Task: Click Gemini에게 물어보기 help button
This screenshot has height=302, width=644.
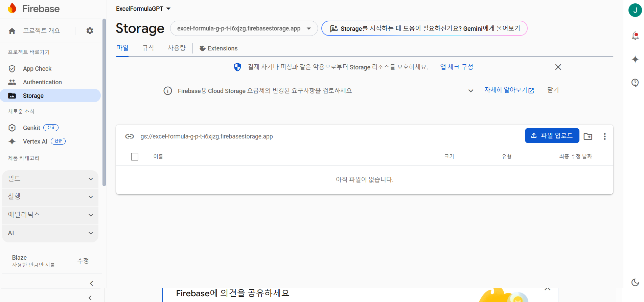Action: [424, 28]
